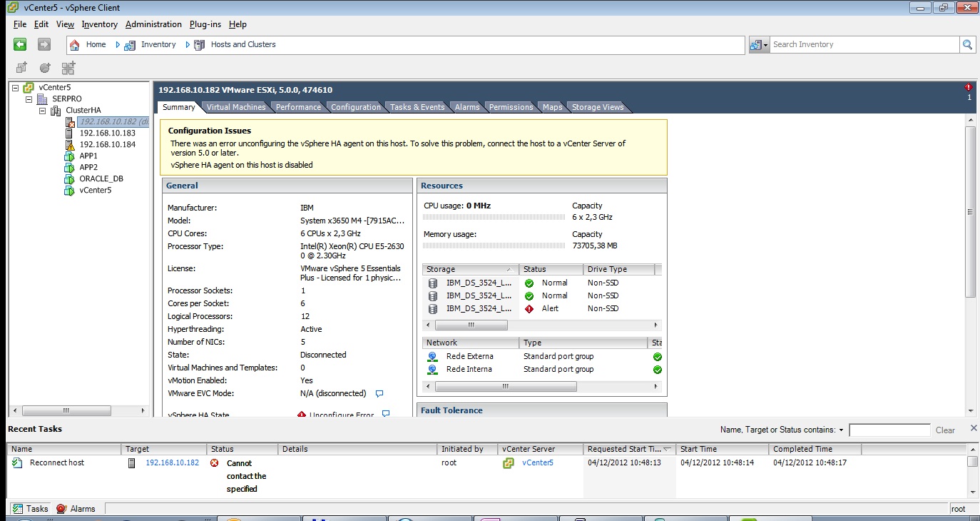Viewport: 980px width, 521px height.
Task: Go back with the green arrow
Action: point(20,44)
